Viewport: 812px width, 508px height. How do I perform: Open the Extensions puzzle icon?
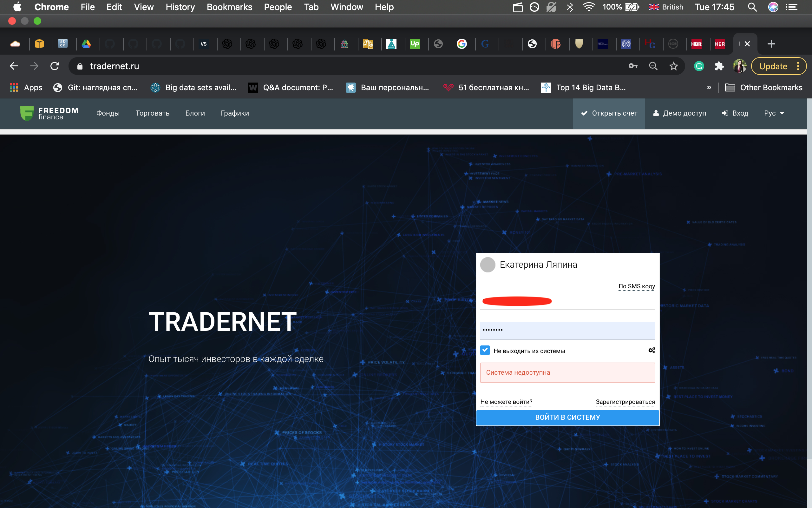719,66
